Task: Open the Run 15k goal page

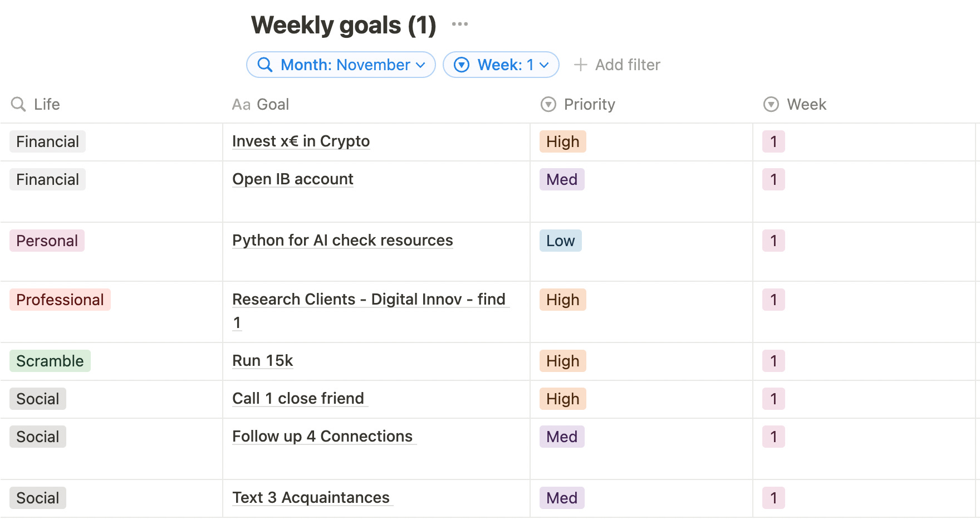Action: click(x=262, y=361)
